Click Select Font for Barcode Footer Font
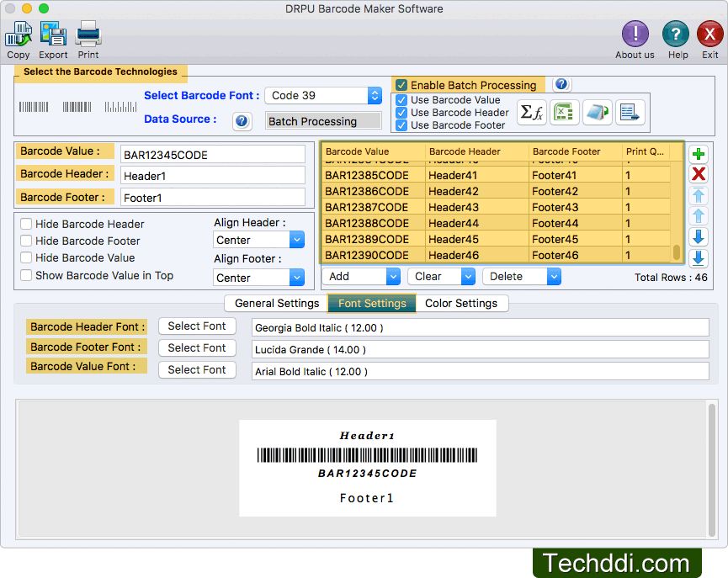Viewport: 728px width, 578px height. [x=197, y=347]
